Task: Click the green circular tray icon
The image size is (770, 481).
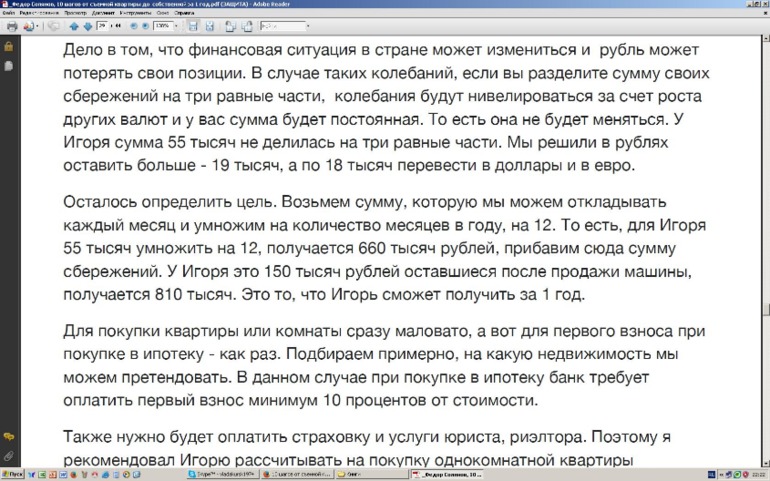Action: (737, 475)
